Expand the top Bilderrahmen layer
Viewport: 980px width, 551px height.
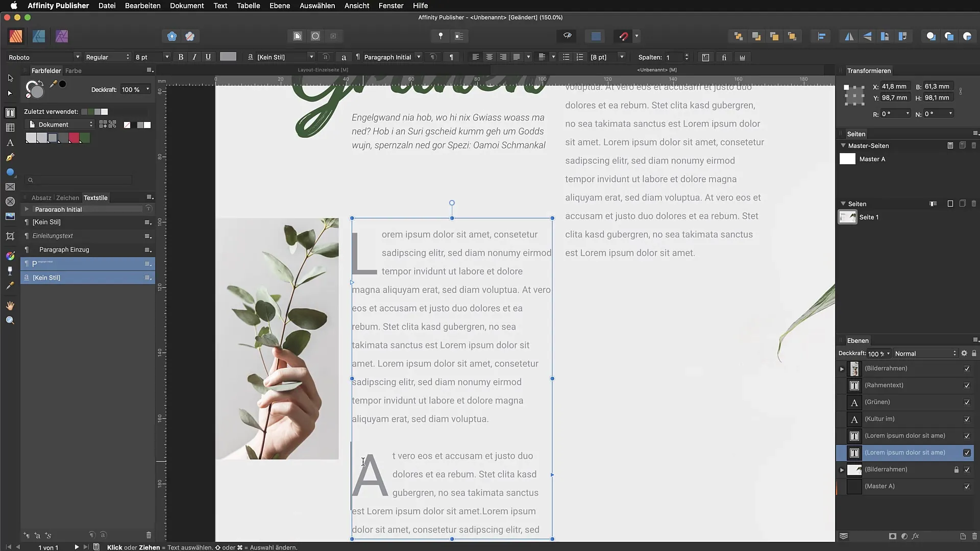[x=842, y=368]
